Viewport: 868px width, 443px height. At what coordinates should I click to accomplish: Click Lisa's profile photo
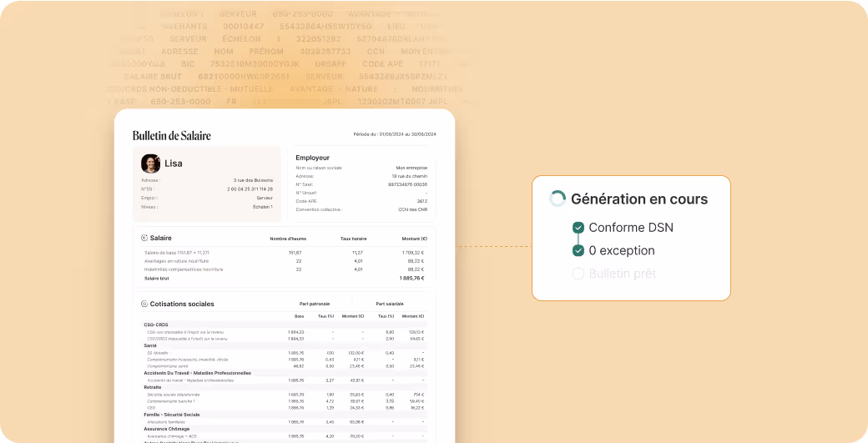(150, 164)
